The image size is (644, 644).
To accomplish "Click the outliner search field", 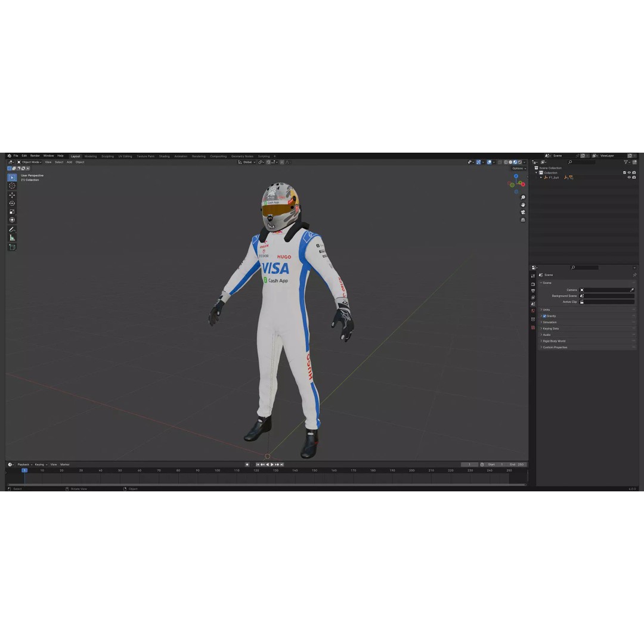I will 581,162.
